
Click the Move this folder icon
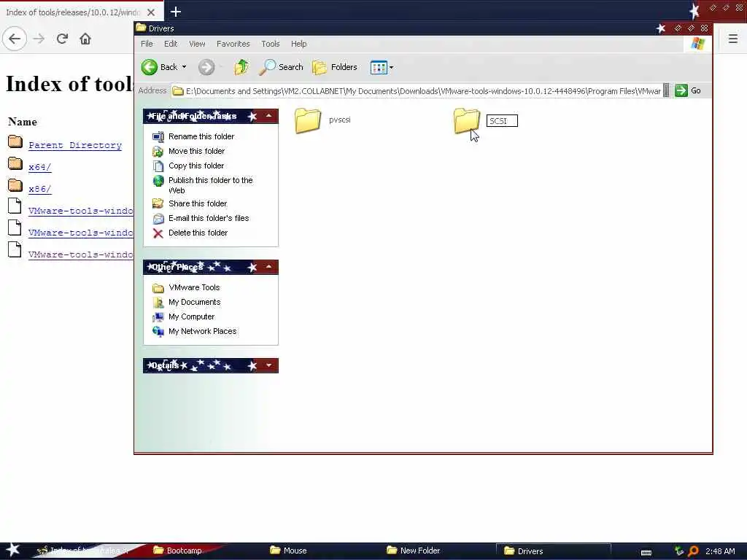(x=158, y=152)
